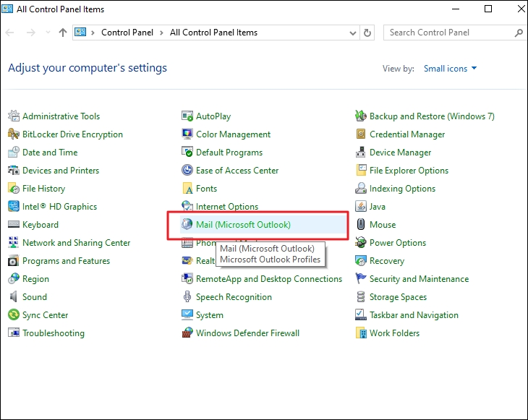The height and width of the screenshot is (420, 528).
Task: Expand the chevron after Control Panel breadcrumb
Action: click(x=161, y=33)
